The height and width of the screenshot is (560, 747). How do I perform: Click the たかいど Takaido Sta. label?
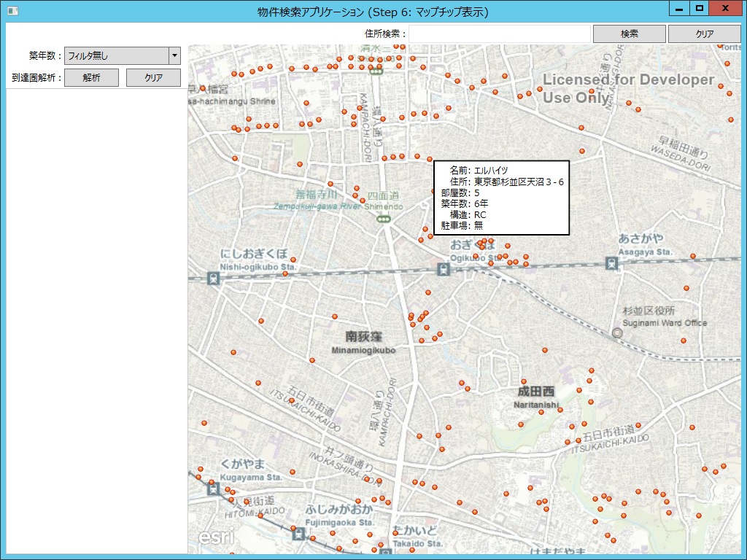pyautogui.click(x=417, y=537)
